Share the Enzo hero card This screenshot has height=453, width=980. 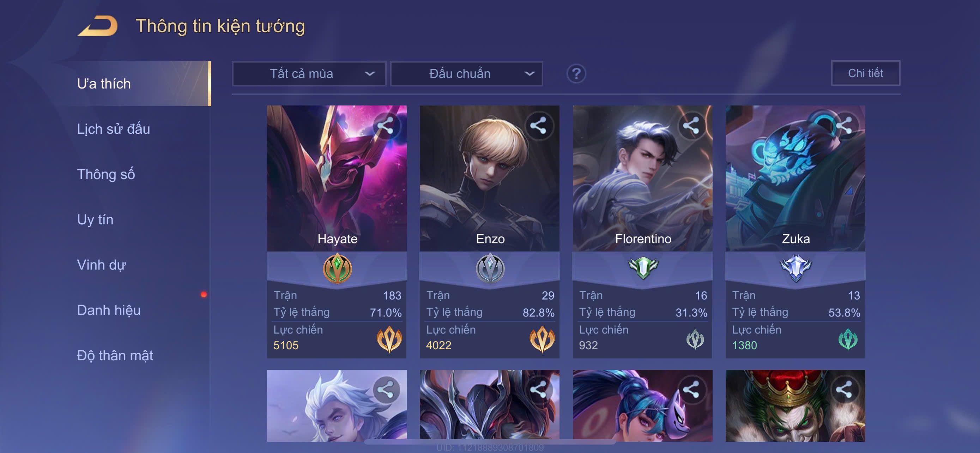pos(539,126)
